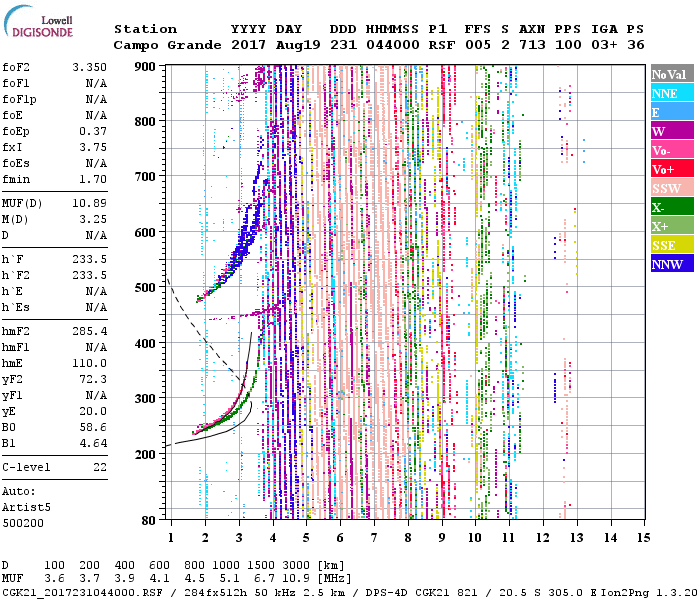Click the Lowell Digisonde logo

(38, 21)
